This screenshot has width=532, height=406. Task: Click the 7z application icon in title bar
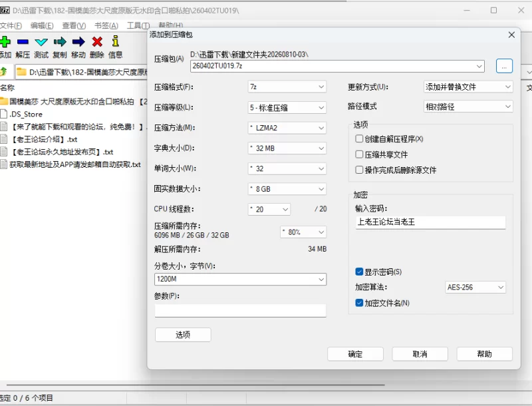[5, 10]
